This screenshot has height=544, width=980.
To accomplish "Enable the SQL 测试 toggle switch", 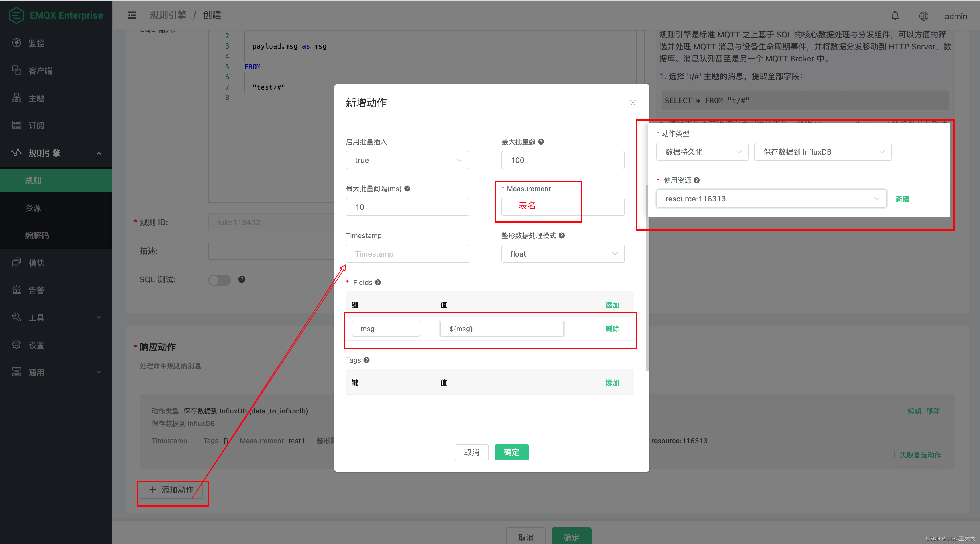I will pyautogui.click(x=220, y=280).
